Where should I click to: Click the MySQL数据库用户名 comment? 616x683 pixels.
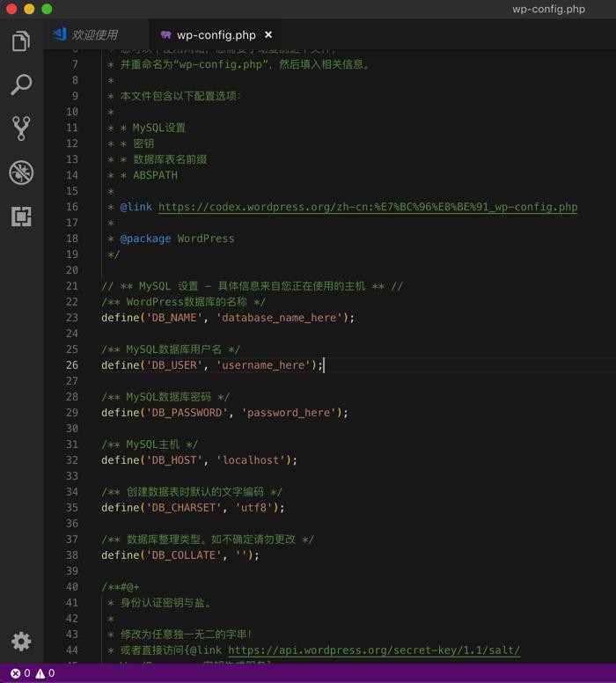(171, 349)
